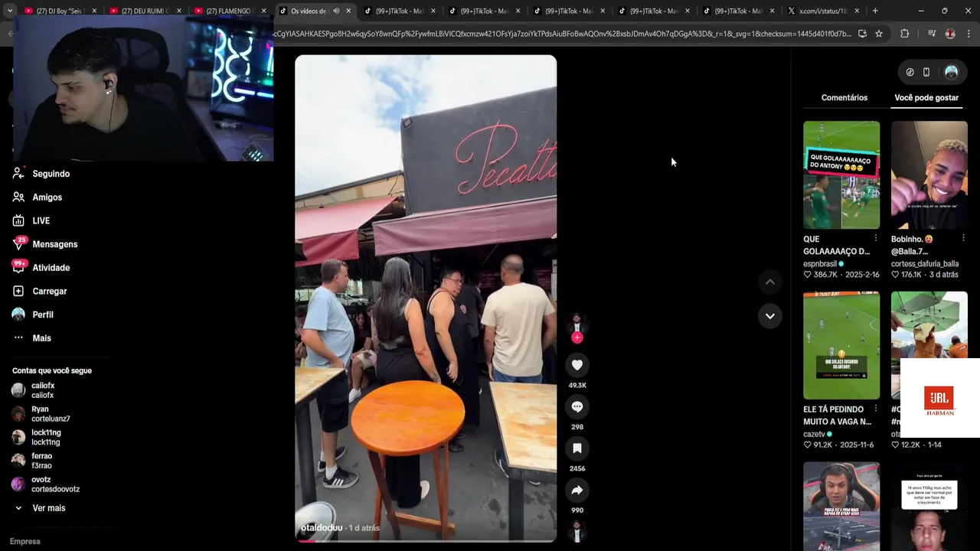Close the Os vídeos de browser tab
This screenshot has width=980, height=551.
348,11
